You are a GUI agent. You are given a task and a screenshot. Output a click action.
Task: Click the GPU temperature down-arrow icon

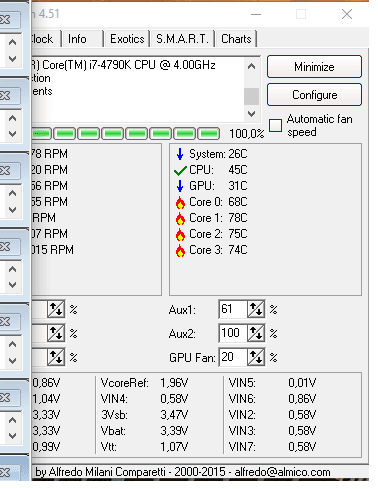[x=180, y=186]
